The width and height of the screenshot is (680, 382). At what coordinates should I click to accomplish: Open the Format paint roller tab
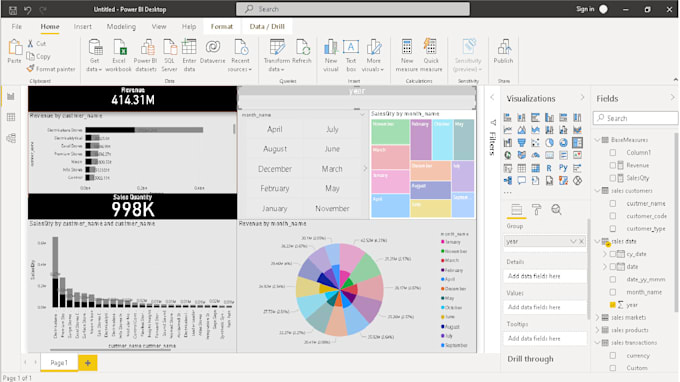click(536, 210)
